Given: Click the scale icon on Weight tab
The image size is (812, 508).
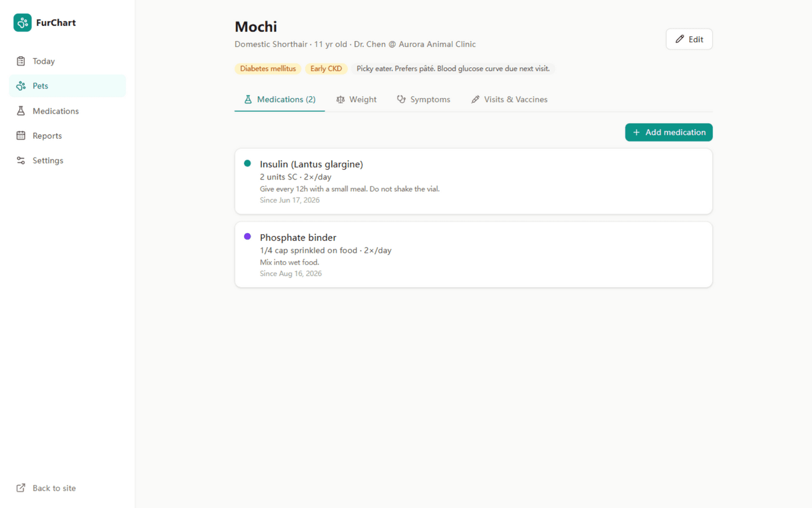Looking at the screenshot, I should tap(341, 99).
